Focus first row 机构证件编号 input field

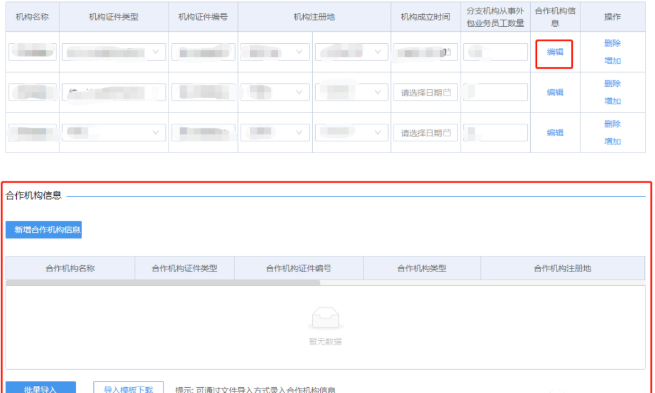tap(203, 52)
